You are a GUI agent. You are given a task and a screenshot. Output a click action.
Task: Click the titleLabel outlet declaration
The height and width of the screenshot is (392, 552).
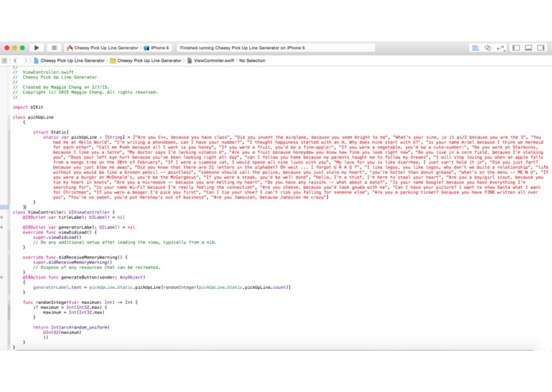74,217
